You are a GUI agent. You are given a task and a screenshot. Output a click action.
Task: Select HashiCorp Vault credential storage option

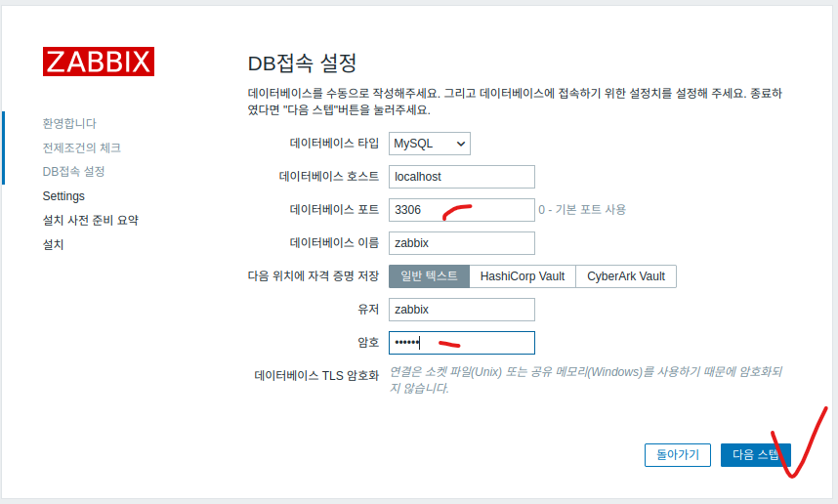tap(523, 276)
